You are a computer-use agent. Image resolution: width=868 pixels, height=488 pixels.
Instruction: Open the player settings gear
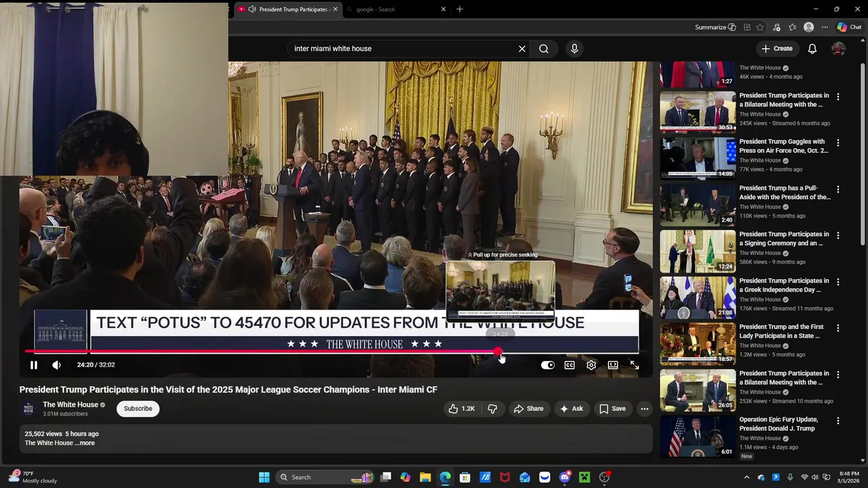point(591,365)
